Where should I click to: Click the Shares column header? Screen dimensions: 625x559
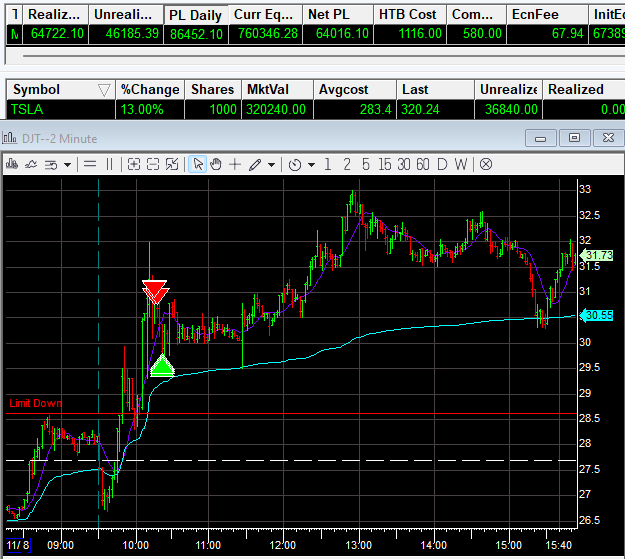212,89
